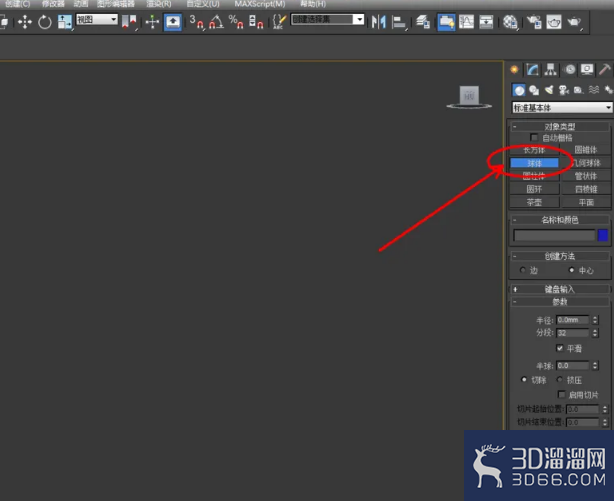Select Lights category icon in Create panel

pyautogui.click(x=549, y=90)
